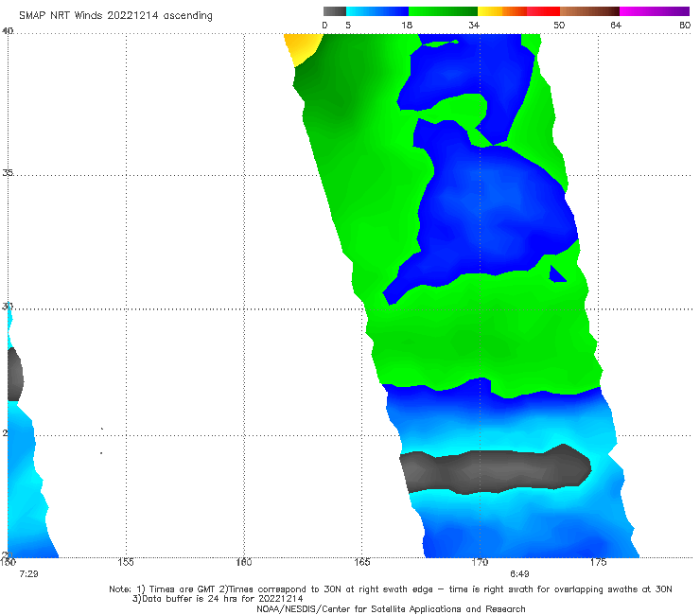Click the longitude axis label "175"

pos(598,562)
